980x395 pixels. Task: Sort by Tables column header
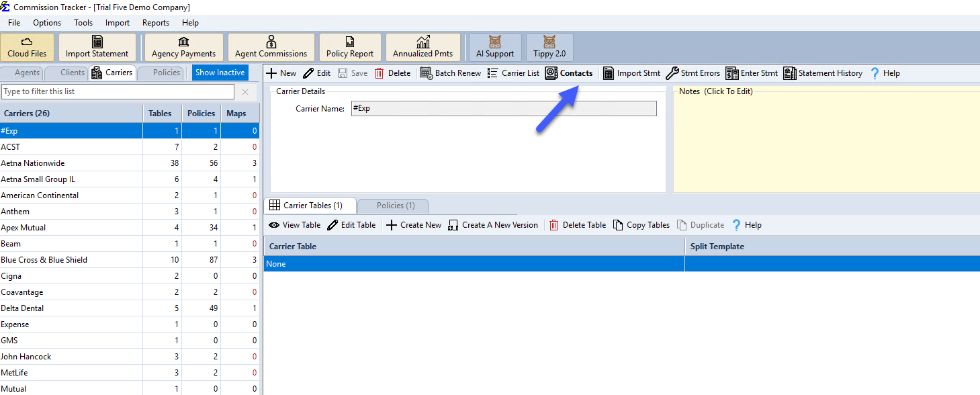point(163,114)
